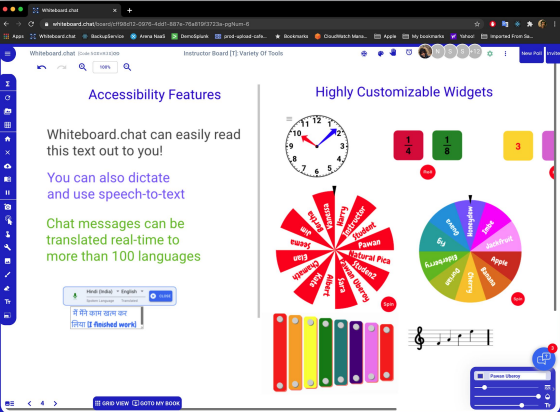Go to the previous page arrow

tap(30, 403)
